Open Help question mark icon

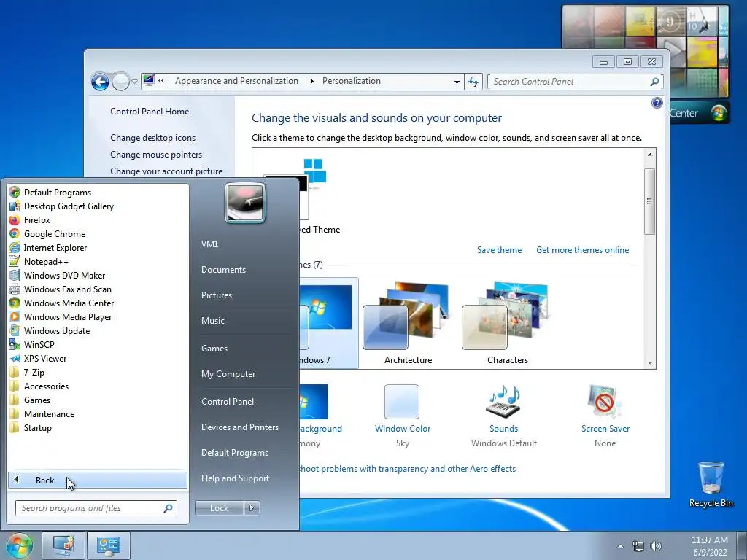click(x=657, y=103)
